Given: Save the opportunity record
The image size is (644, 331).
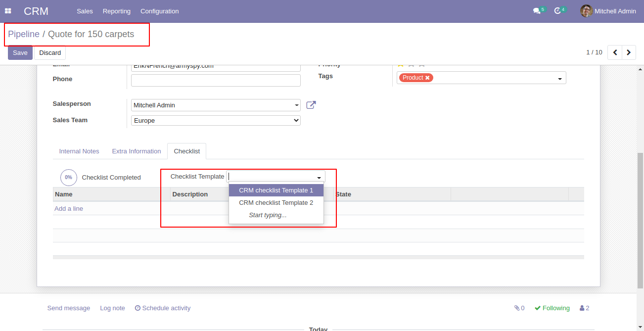Looking at the screenshot, I should [20, 52].
